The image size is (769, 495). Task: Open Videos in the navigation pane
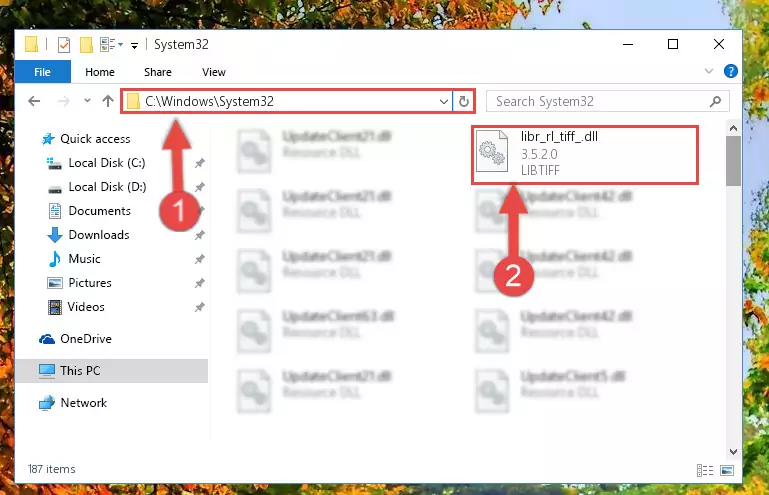[86, 307]
